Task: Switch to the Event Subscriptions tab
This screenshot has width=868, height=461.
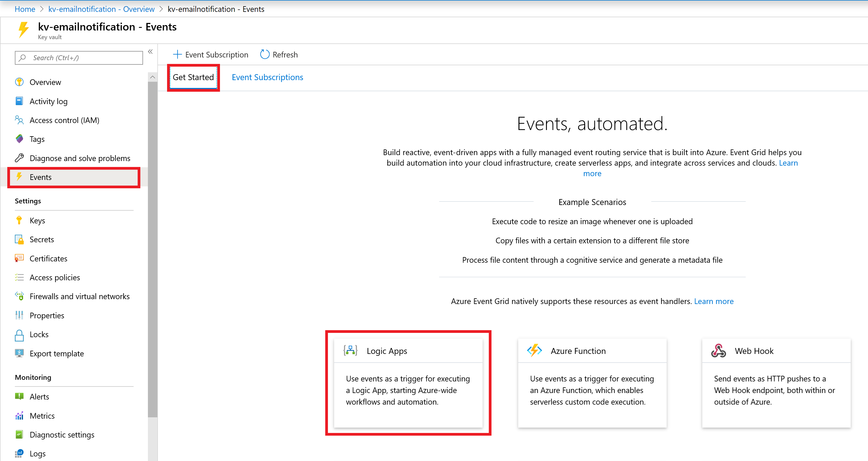Action: (x=267, y=76)
